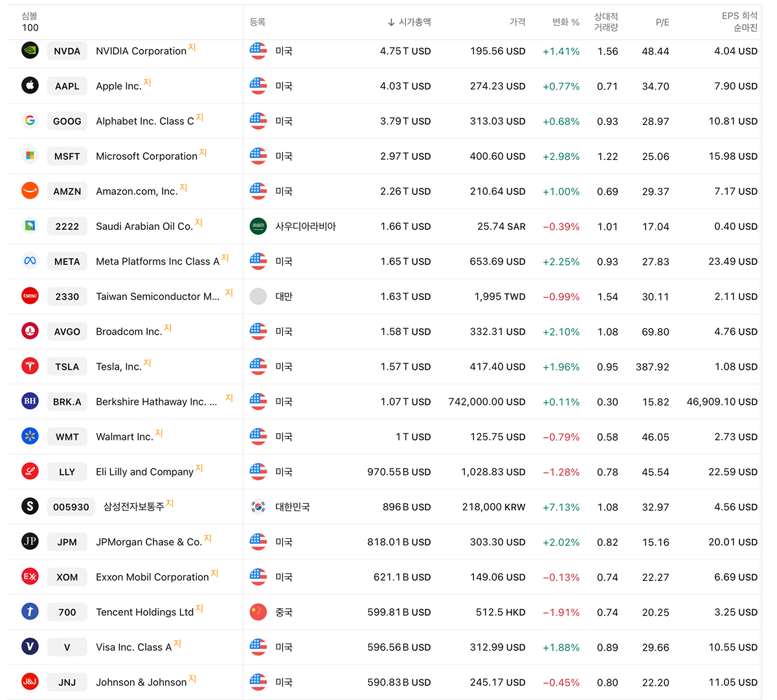Viewport: 777px width, 700px height.
Task: Click the Saudi Arabia flag icon
Action: point(258,226)
